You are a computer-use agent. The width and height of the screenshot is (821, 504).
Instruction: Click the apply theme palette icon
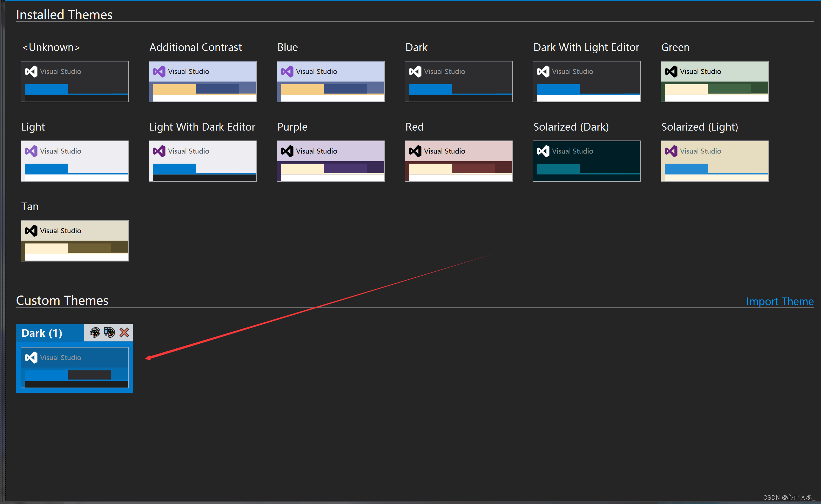coord(95,332)
